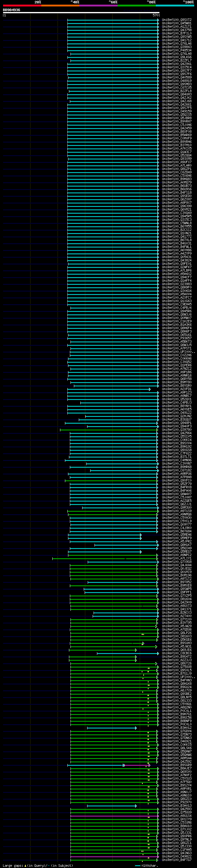Click the query end position label 570
Image resolution: width=197 pixels, height=868 pixels.
pos(155,15)
